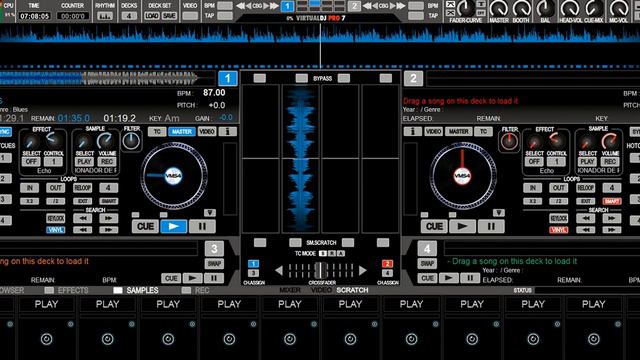
Task: Click deck 1 RELOOP button
Action: pos(83,188)
